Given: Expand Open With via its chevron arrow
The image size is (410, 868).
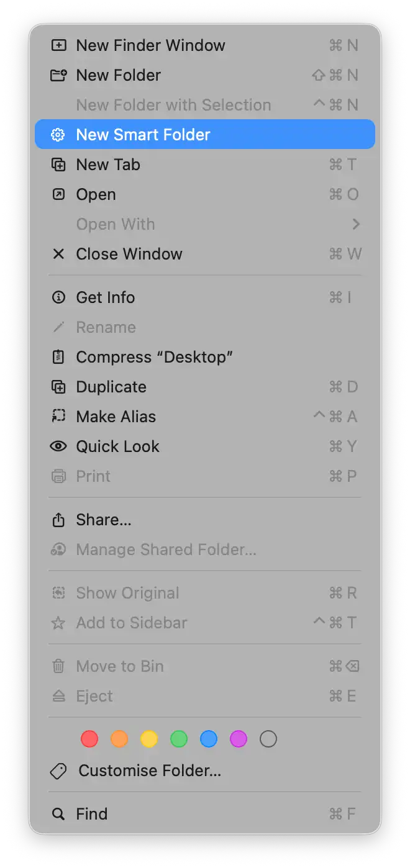Looking at the screenshot, I should (x=357, y=224).
